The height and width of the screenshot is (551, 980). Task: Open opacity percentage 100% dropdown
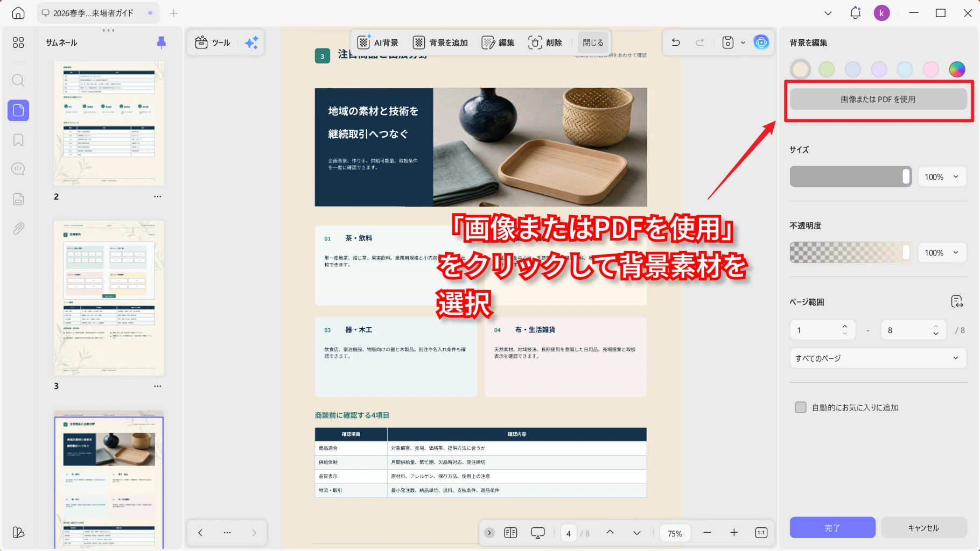coord(942,252)
